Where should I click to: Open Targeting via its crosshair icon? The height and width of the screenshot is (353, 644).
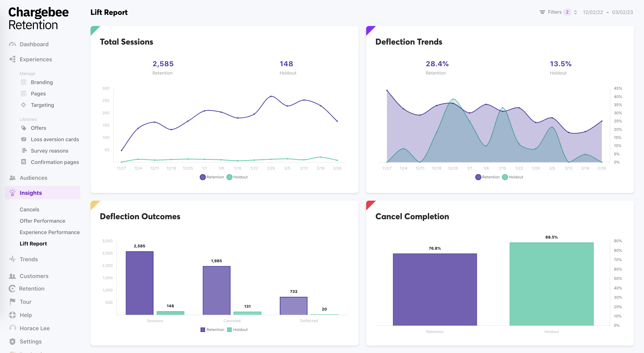point(23,105)
